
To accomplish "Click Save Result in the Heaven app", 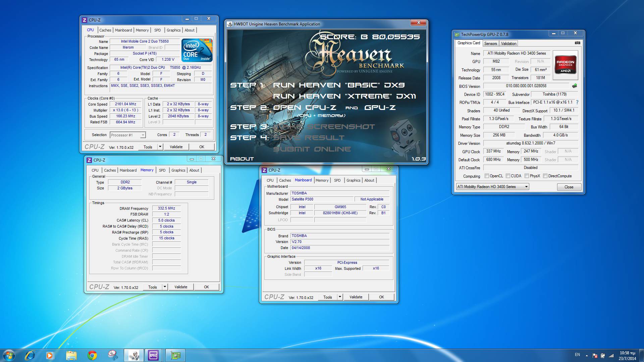I will tap(309, 138).
